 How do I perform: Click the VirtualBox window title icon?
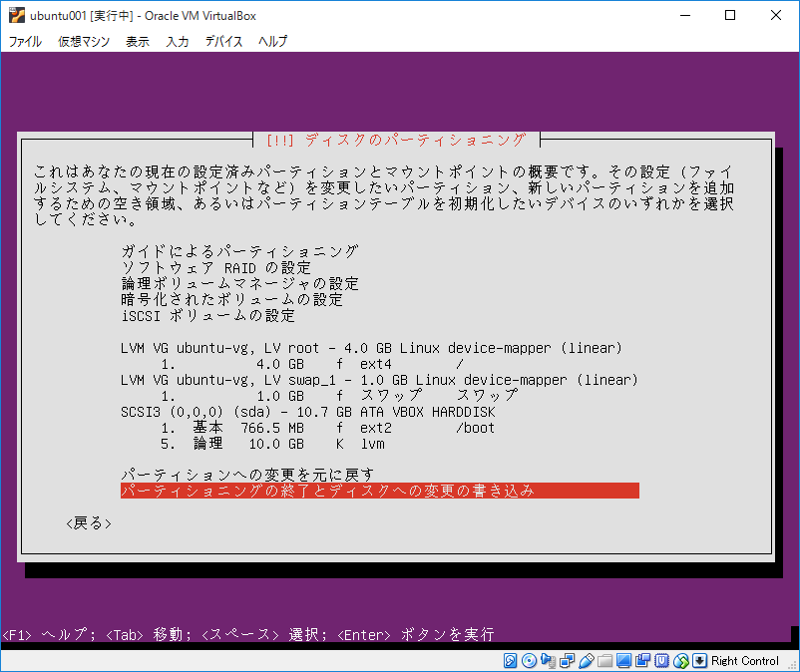tap(16, 15)
